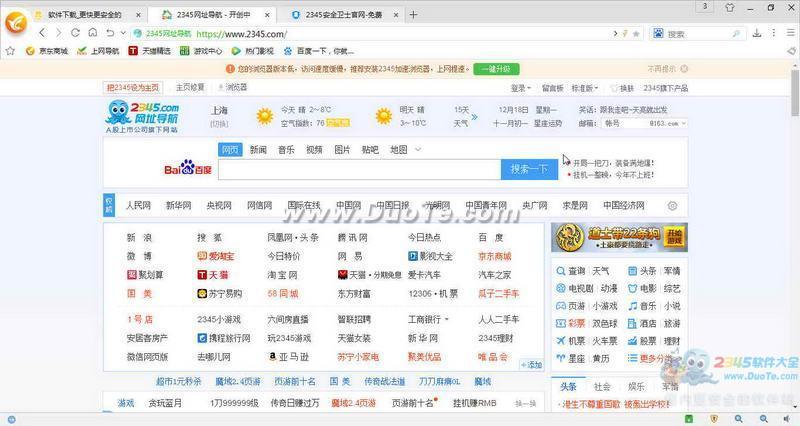800x426 pixels.
Task: Click the browser back arrow
Action: (x=42, y=33)
